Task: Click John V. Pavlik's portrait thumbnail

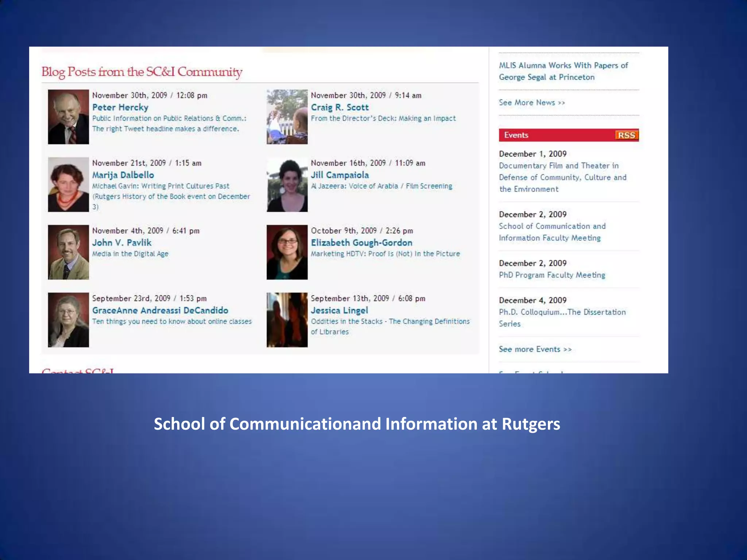Action: pos(68,252)
